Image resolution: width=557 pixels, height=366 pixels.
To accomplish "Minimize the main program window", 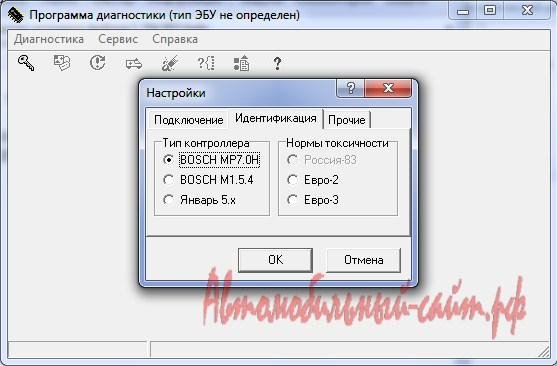I will [x=463, y=11].
